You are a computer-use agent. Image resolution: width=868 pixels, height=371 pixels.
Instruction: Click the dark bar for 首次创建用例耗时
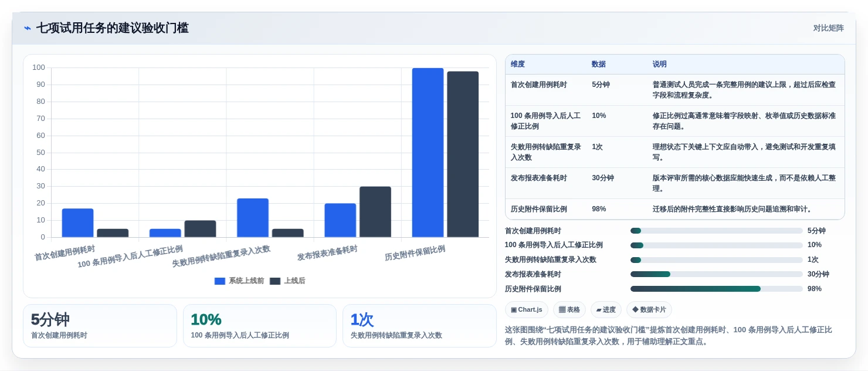[x=113, y=233]
